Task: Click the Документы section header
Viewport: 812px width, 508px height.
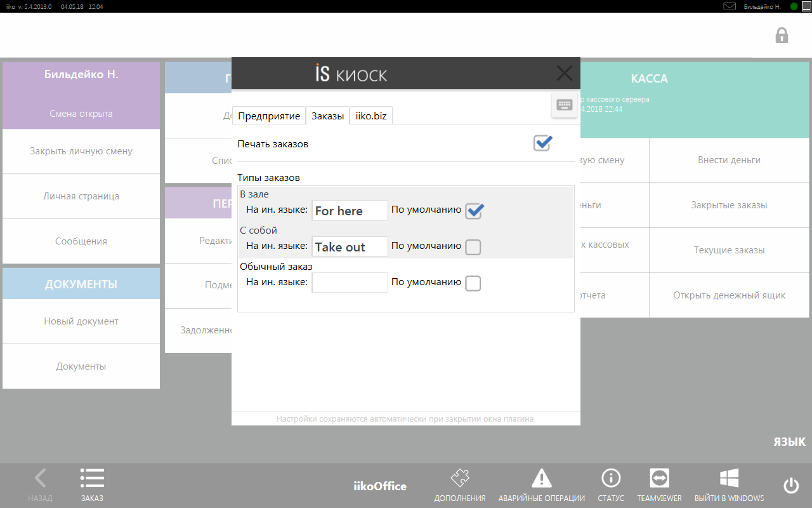Action: click(81, 284)
